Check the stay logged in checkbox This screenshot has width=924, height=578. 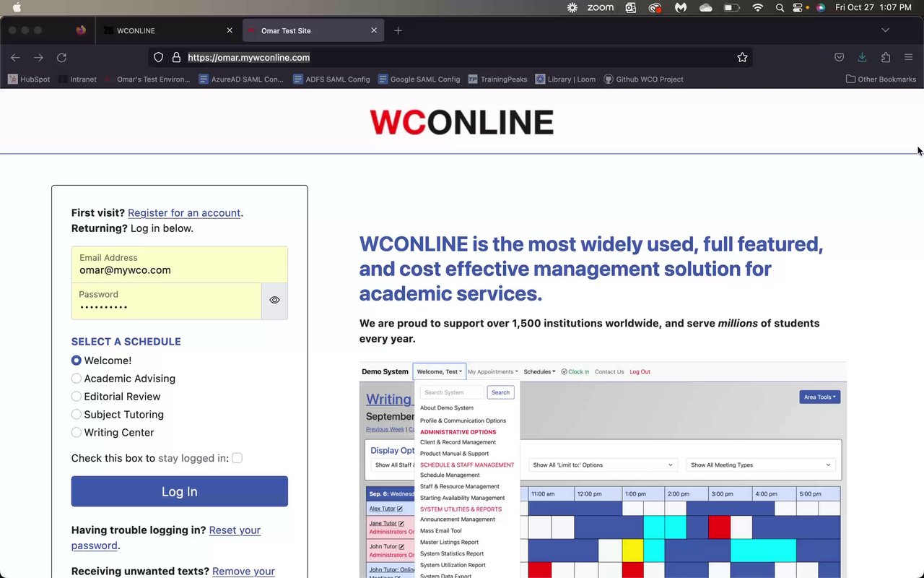click(237, 458)
